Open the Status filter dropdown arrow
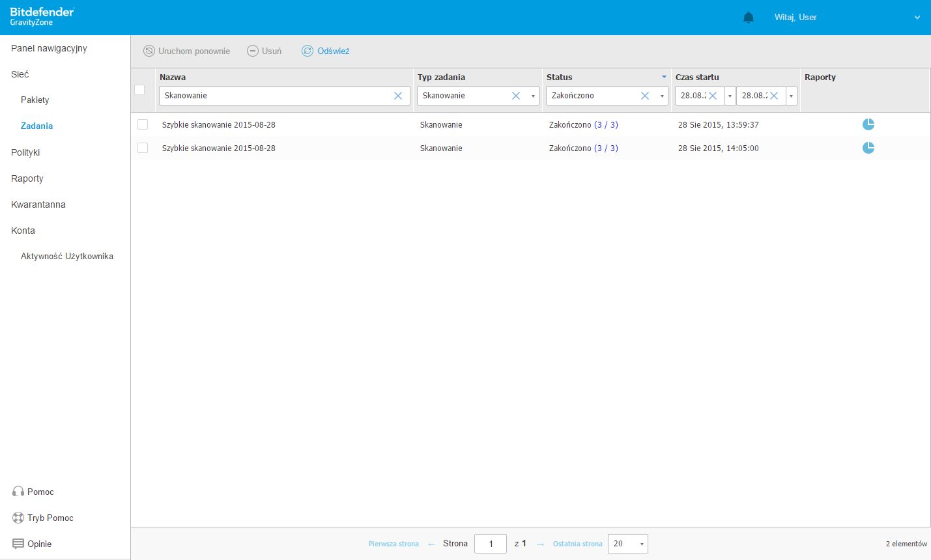 point(662,96)
